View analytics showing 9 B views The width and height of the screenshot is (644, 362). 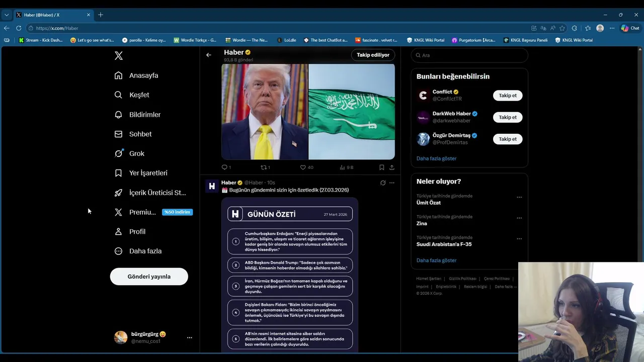coord(346,167)
